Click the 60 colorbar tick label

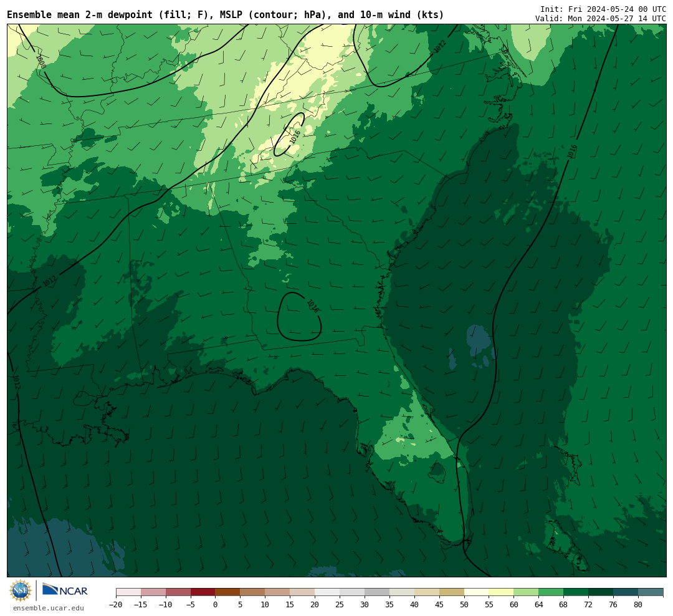point(514,605)
